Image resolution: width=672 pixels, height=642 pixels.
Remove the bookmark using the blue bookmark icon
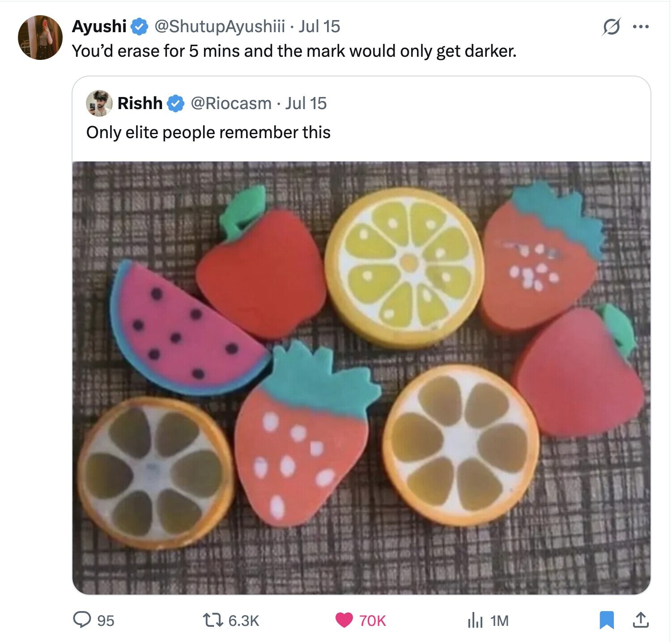click(606, 620)
